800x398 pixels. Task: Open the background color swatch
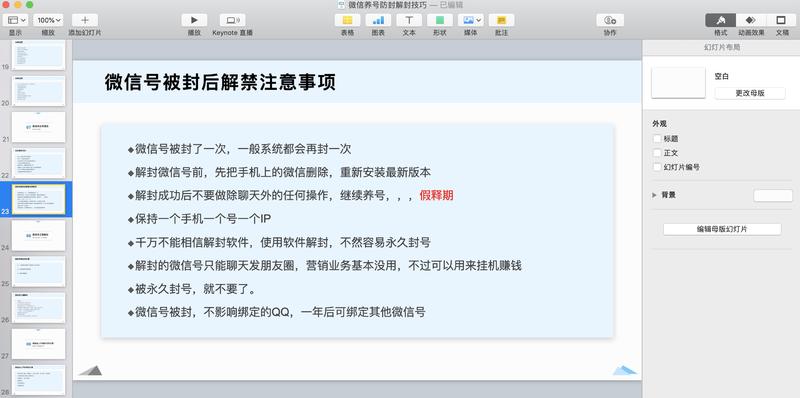coord(773,195)
